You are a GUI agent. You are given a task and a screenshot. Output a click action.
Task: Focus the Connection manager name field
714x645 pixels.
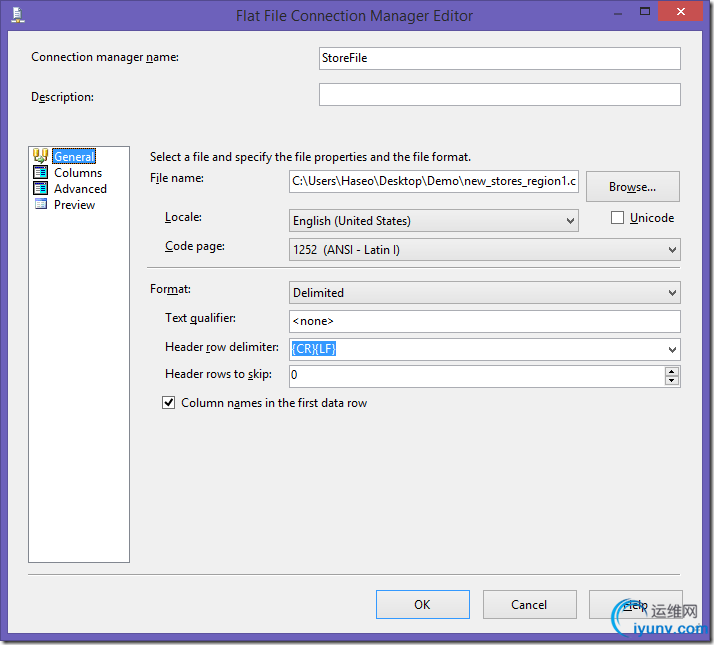point(500,58)
